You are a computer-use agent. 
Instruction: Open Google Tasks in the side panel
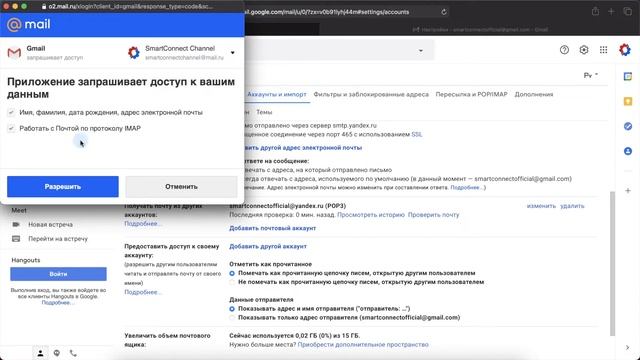[x=628, y=126]
